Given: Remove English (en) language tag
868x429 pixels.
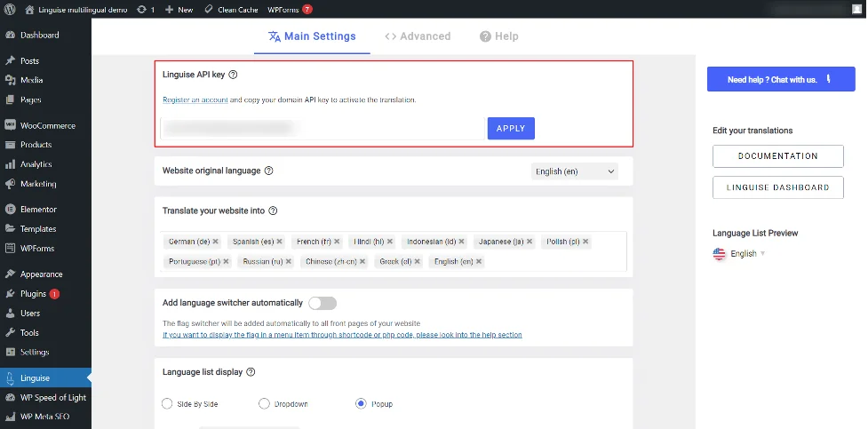Looking at the screenshot, I should pos(479,261).
